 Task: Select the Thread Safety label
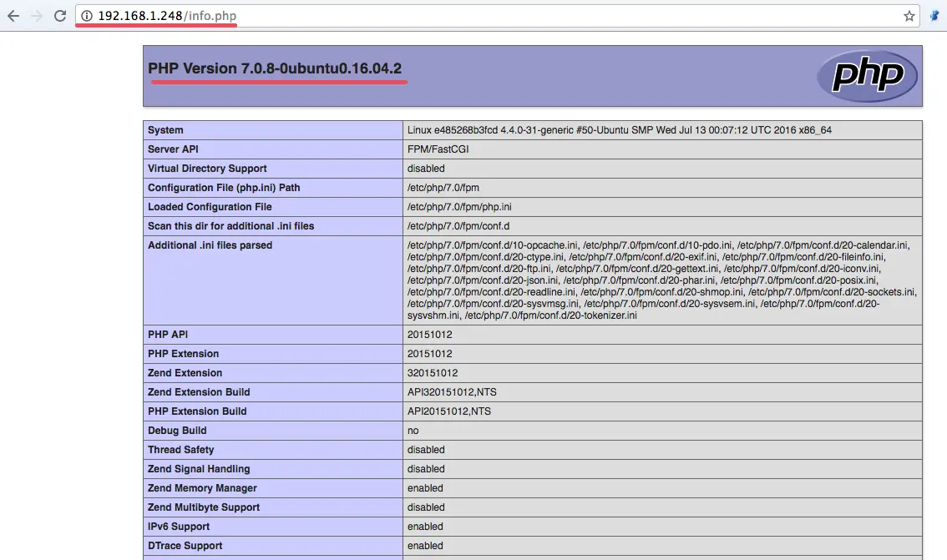pyautogui.click(x=180, y=450)
